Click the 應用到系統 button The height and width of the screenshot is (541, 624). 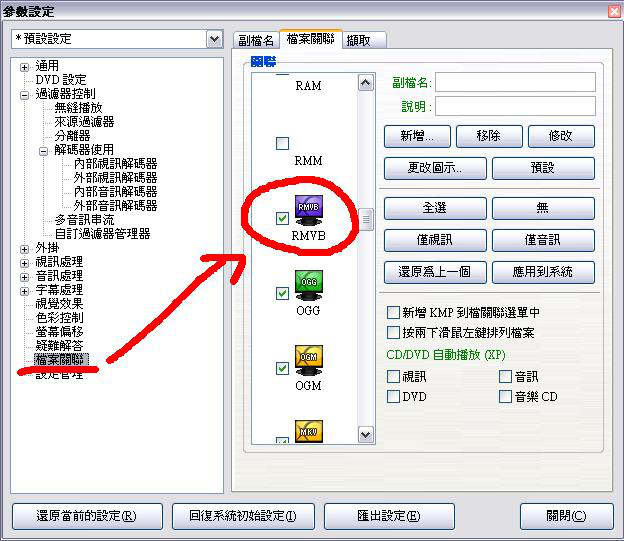coord(543,272)
